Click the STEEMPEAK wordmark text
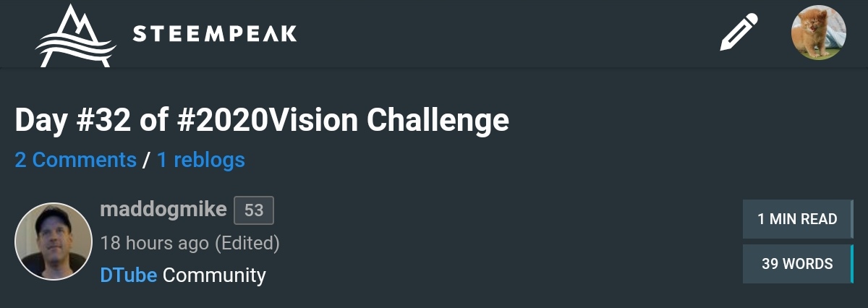Viewport: 868px width, 308px height. 215,34
